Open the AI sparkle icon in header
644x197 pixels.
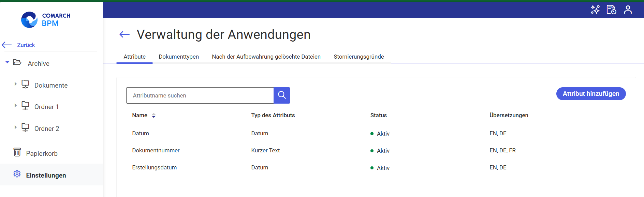point(595,10)
